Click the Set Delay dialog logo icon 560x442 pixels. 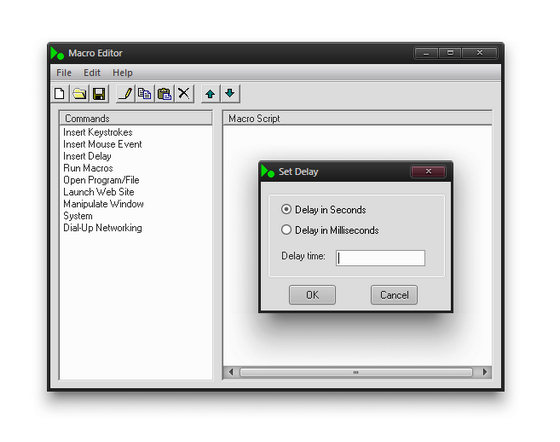tap(268, 171)
